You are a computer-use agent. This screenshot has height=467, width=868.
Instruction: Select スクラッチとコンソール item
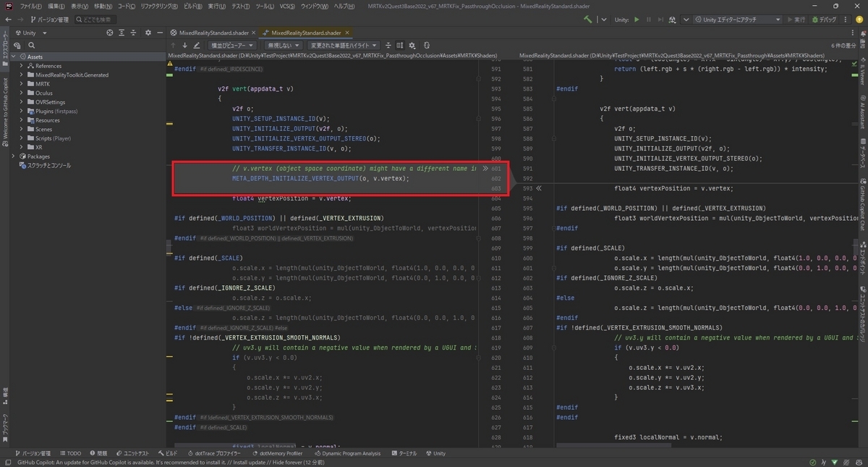point(45,166)
